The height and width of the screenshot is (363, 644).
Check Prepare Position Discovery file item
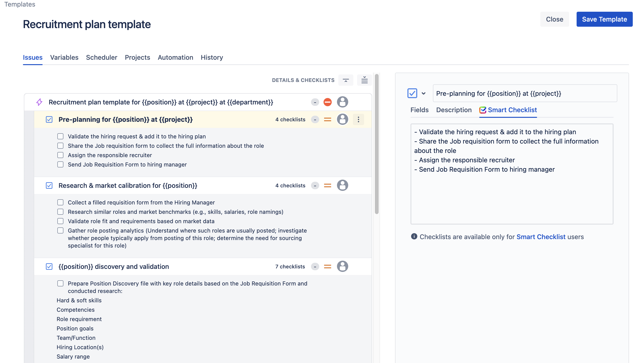coord(60,283)
